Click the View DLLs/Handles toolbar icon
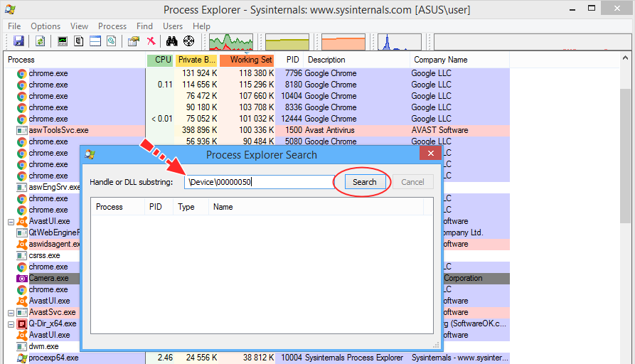This screenshot has height=364, width=635. pos(112,41)
